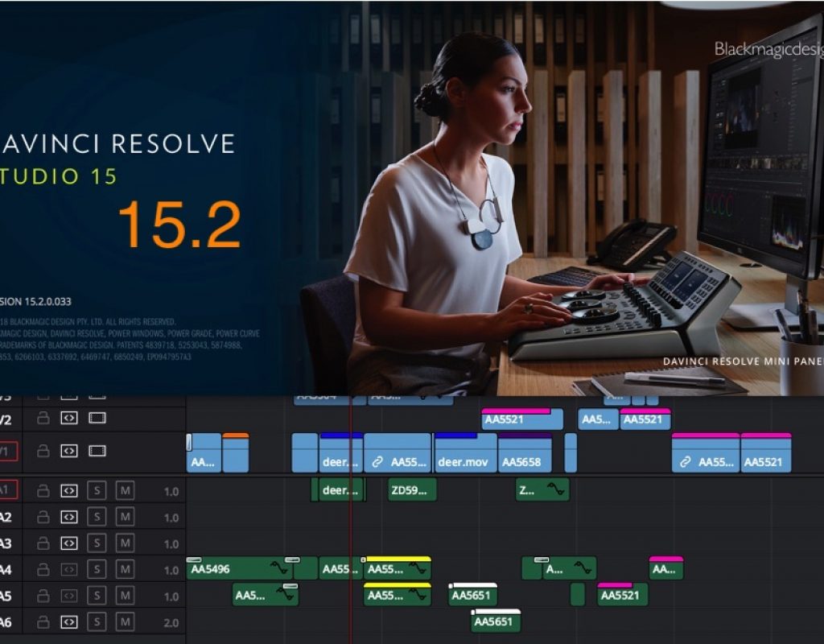Image resolution: width=824 pixels, height=644 pixels.
Task: Select the pink-flagged AA... clip on A4
Action: [666, 568]
